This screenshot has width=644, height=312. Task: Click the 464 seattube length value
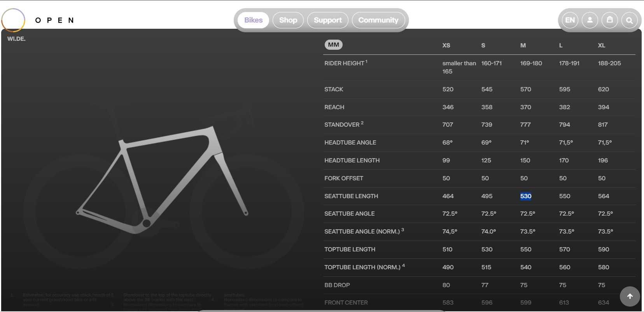(448, 196)
